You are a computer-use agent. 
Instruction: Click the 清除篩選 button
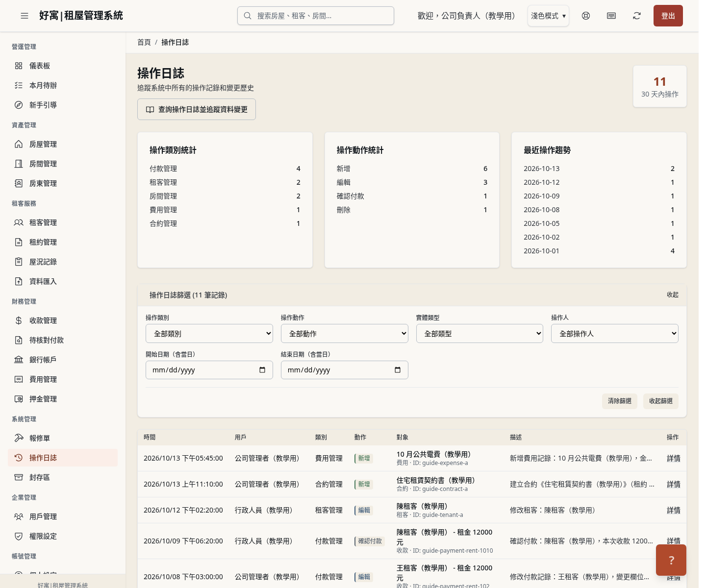pyautogui.click(x=620, y=401)
